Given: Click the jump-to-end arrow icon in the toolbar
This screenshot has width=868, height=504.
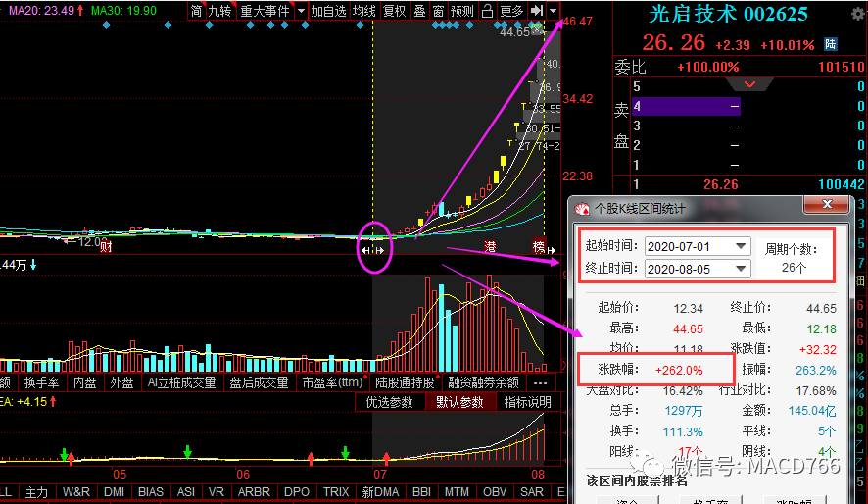Looking at the screenshot, I should click(x=537, y=11).
